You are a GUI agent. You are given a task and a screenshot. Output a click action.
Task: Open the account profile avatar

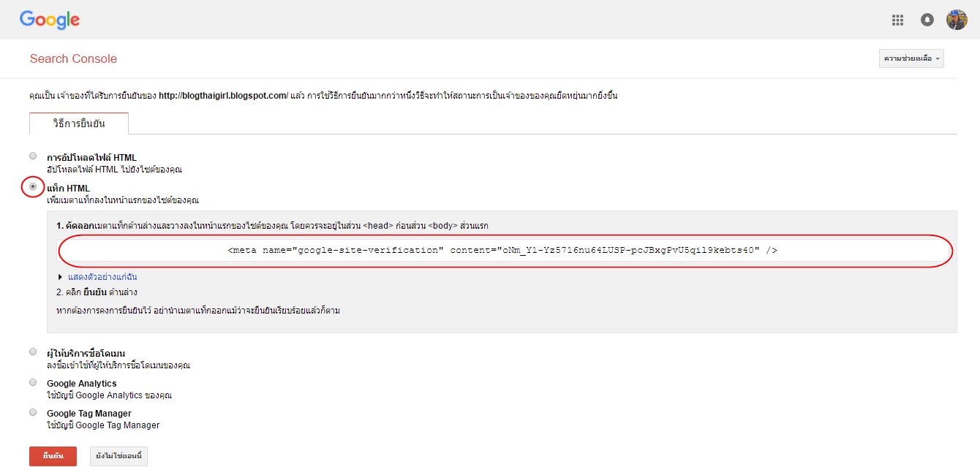957,20
